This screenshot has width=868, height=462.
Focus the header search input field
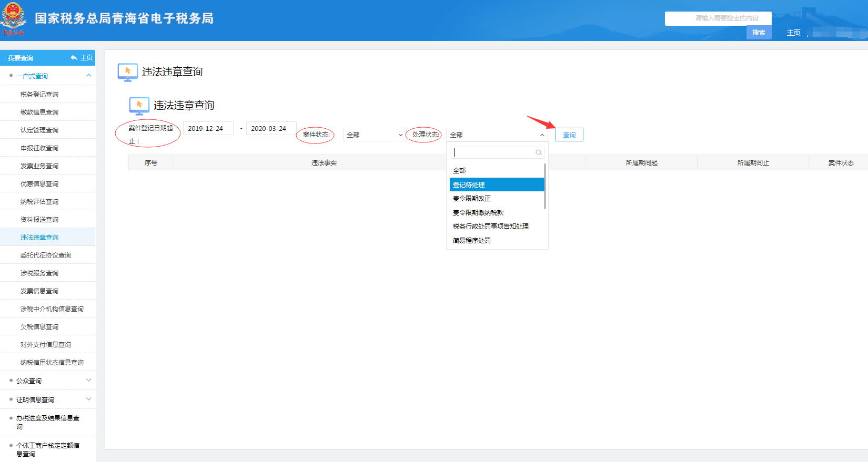[718, 18]
